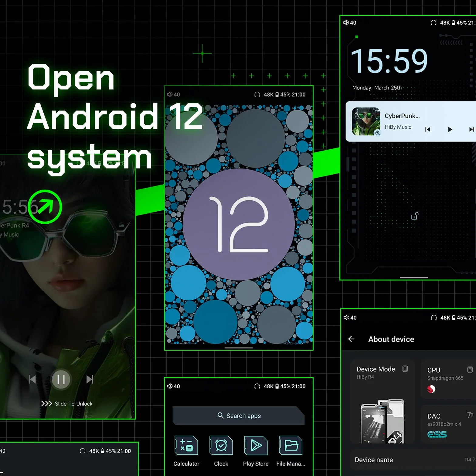This screenshot has height=476, width=476.
Task: Tap the unlock padlock icon on 15:59 screen
Action: coord(415,216)
